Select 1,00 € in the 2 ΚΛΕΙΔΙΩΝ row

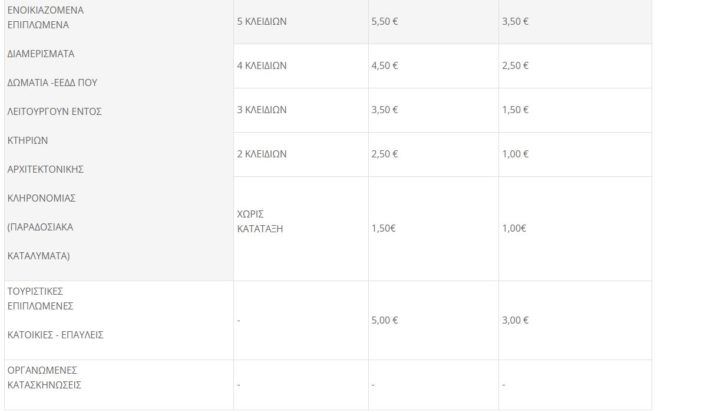[515, 154]
